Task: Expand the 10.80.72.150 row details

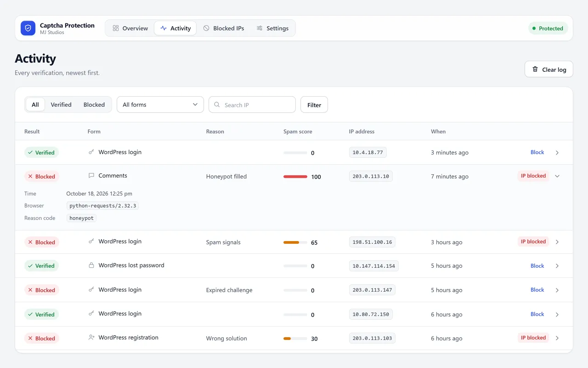Action: point(557,315)
